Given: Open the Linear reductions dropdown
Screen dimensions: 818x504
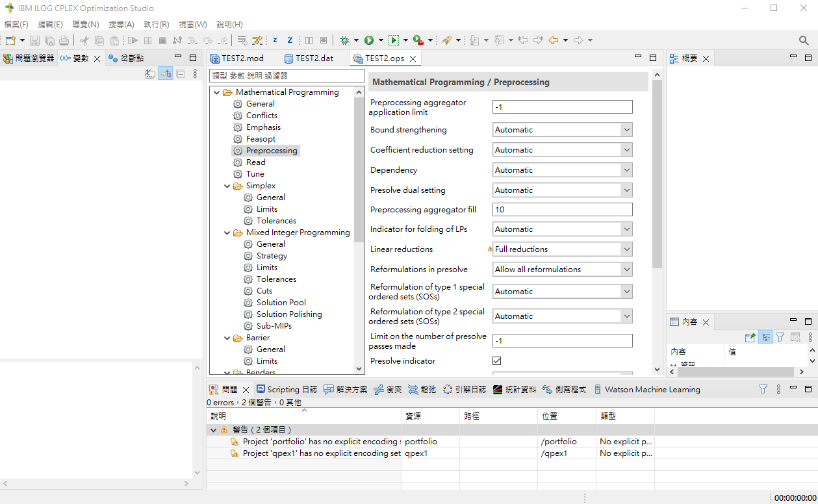Looking at the screenshot, I should 562,249.
